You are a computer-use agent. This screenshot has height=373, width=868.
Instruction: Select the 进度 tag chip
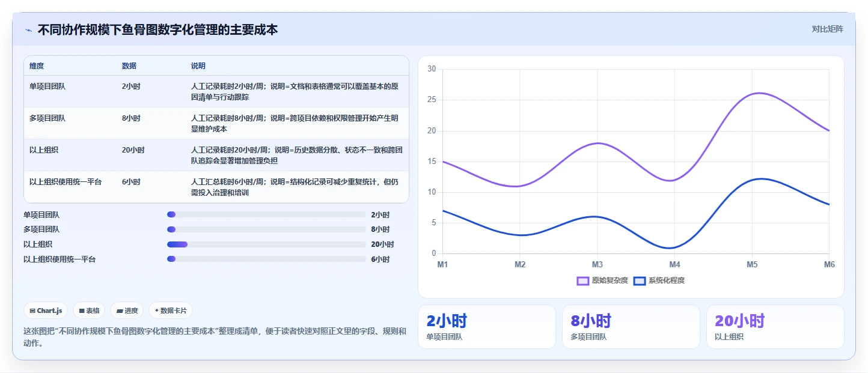(127, 311)
